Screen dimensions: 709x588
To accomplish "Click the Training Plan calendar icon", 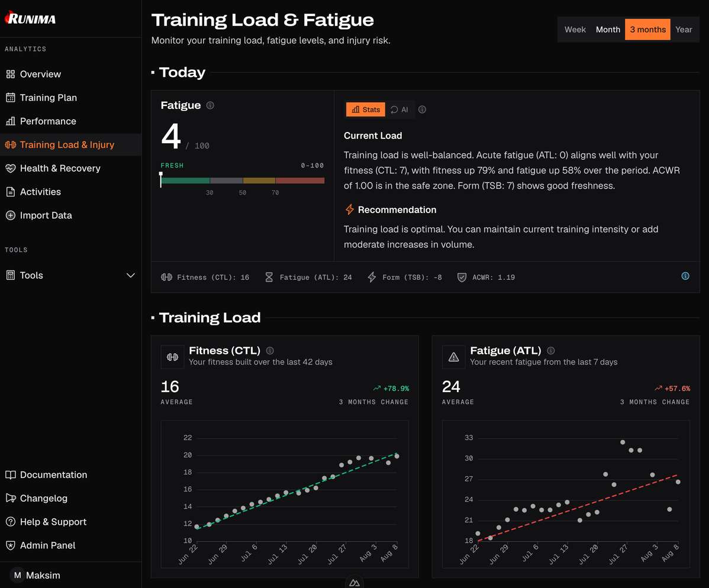I will [x=11, y=98].
